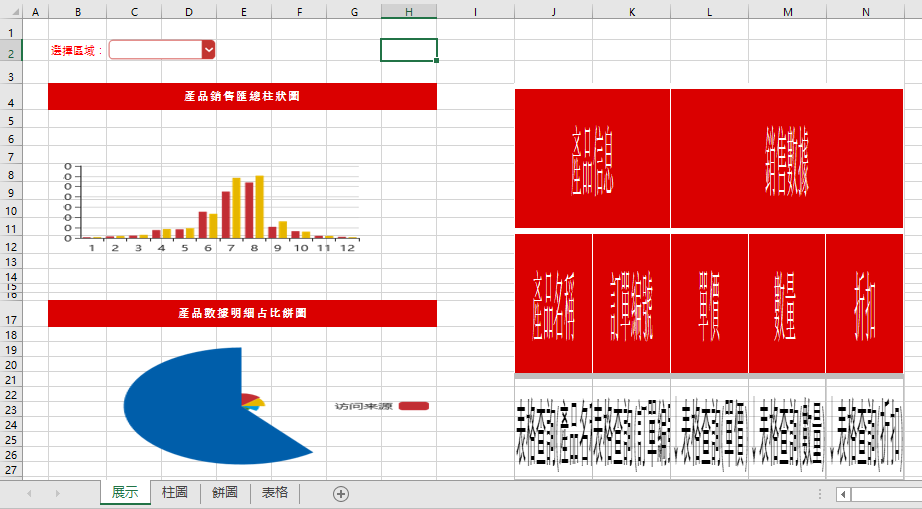Open the 選擇區域 dropdown arrow
This screenshot has height=509, width=922.
pos(208,50)
